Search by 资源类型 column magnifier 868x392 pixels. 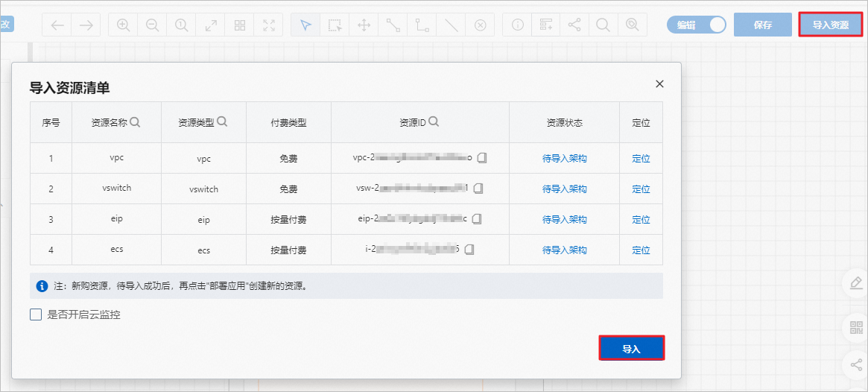tap(222, 121)
